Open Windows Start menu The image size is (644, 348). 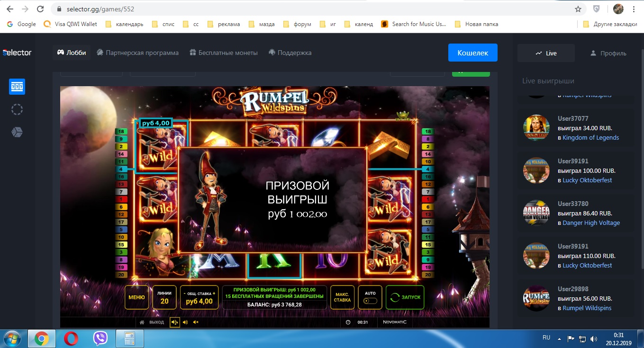[13, 339]
